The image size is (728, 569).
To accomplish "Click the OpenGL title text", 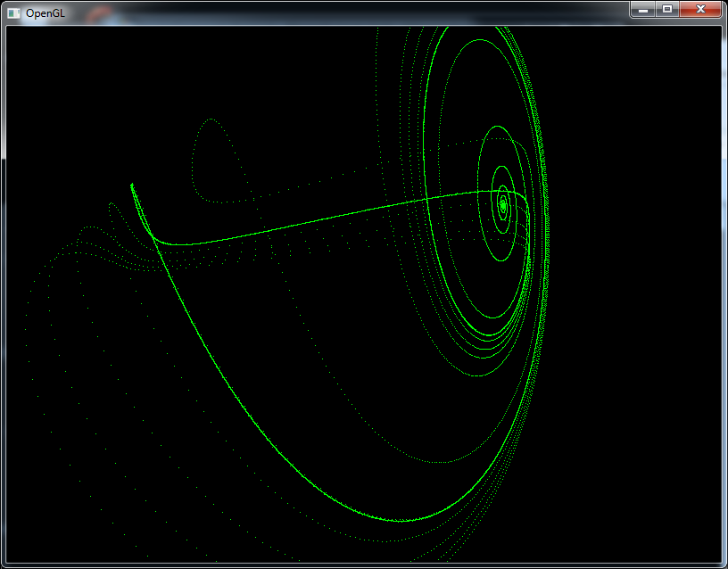I will click(45, 13).
